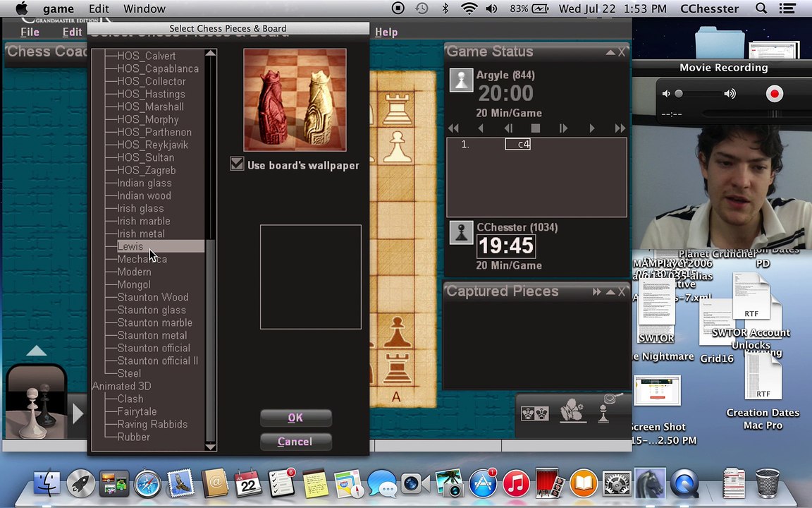Stop move playback in Game Status

click(536, 128)
